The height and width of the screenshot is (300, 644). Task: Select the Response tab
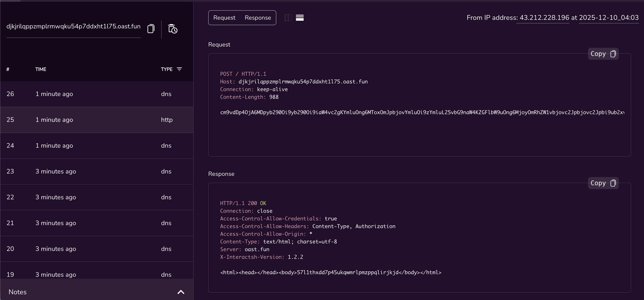coord(258,18)
